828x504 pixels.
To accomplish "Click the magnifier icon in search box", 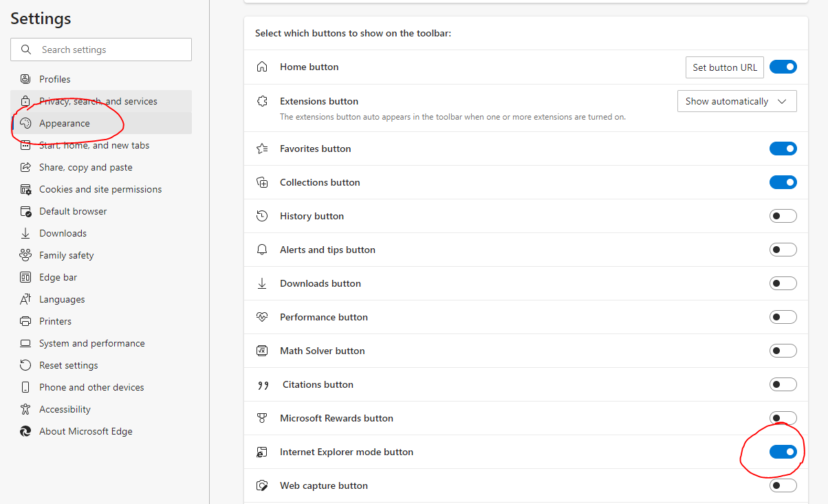I will (x=26, y=50).
